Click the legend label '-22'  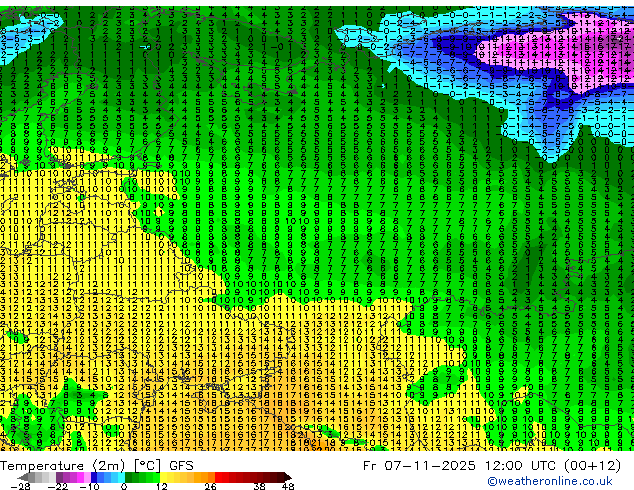point(58,486)
